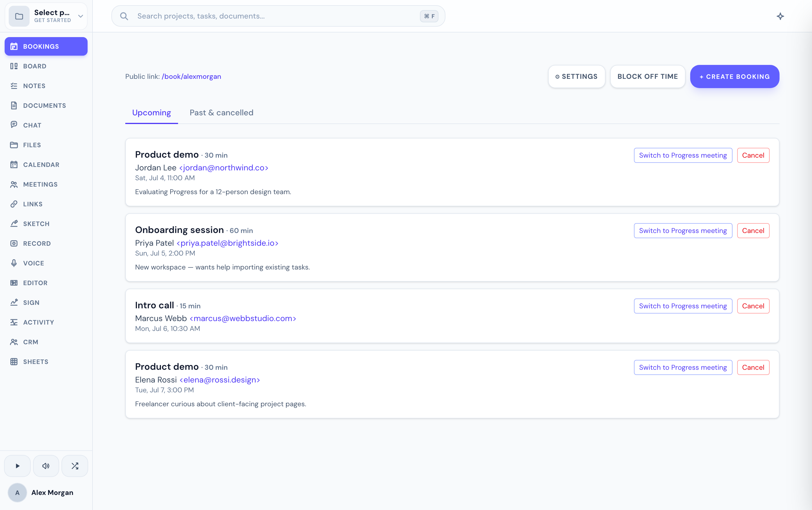Click elena@rossi.design email link
This screenshot has width=812, height=510.
220,380
